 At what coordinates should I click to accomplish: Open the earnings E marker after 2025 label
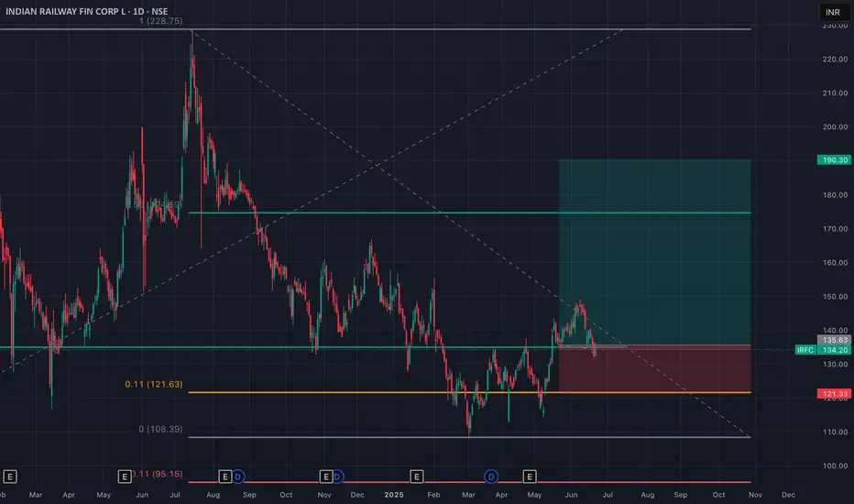(417, 477)
